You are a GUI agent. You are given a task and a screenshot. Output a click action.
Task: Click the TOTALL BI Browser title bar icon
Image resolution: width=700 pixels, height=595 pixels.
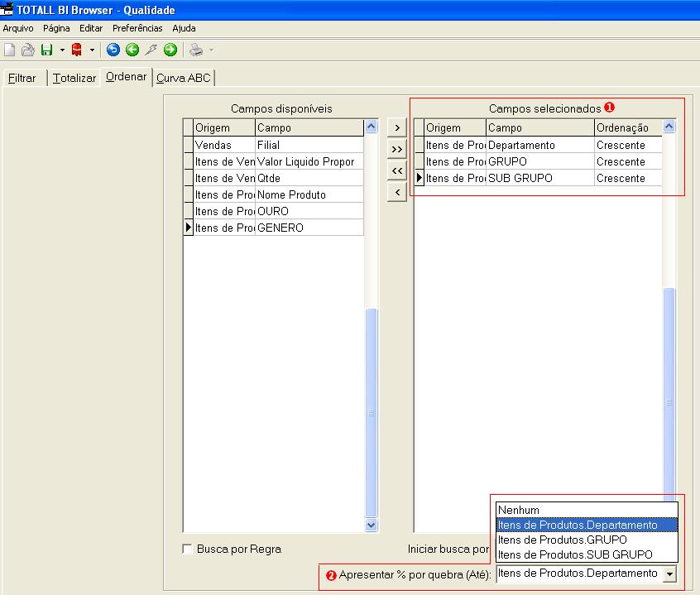click(x=7, y=9)
